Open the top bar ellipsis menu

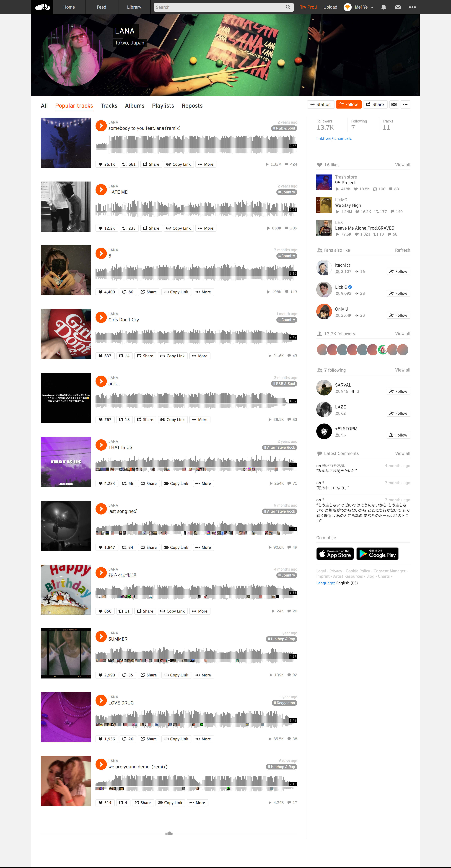[x=412, y=7]
